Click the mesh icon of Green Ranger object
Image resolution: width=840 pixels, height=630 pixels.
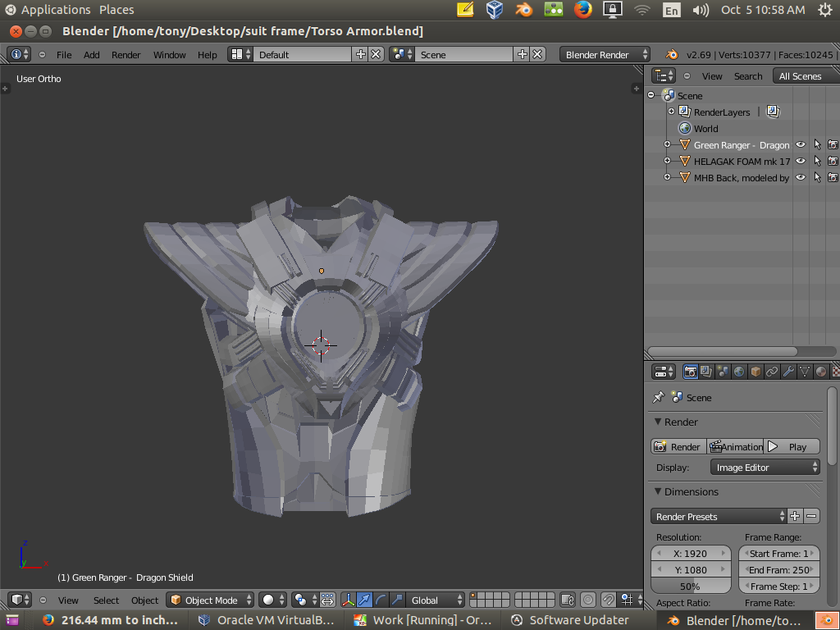pos(685,144)
